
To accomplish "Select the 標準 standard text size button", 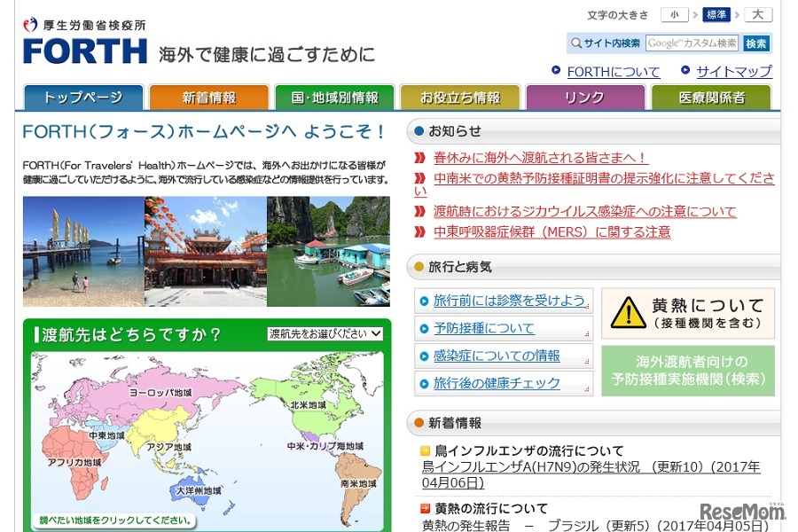I will (716, 15).
